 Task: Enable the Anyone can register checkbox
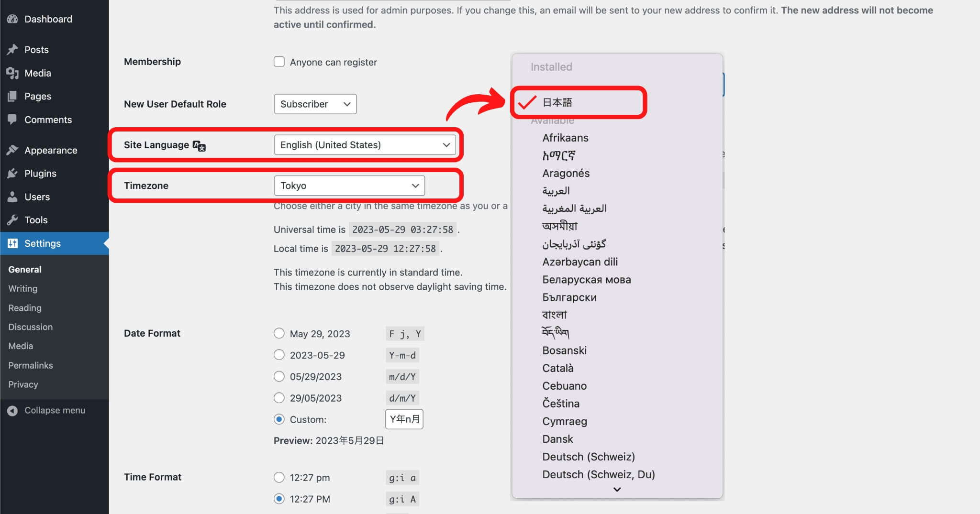coord(279,61)
